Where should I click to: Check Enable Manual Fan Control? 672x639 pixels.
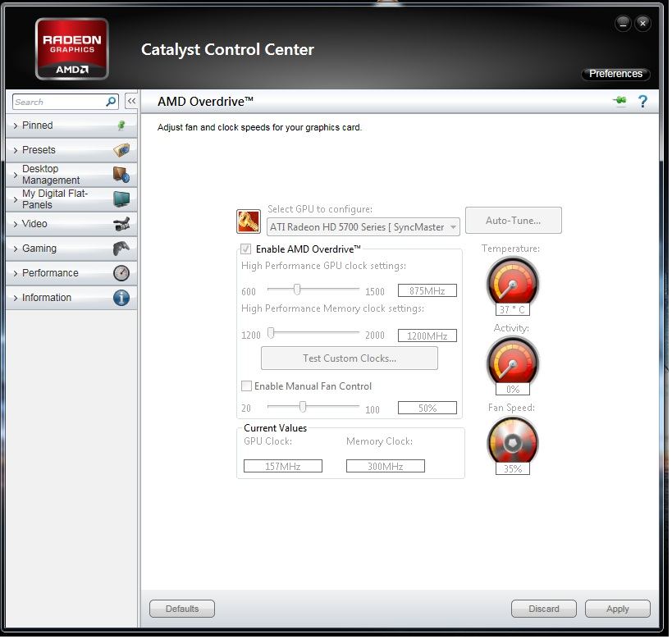click(x=246, y=386)
